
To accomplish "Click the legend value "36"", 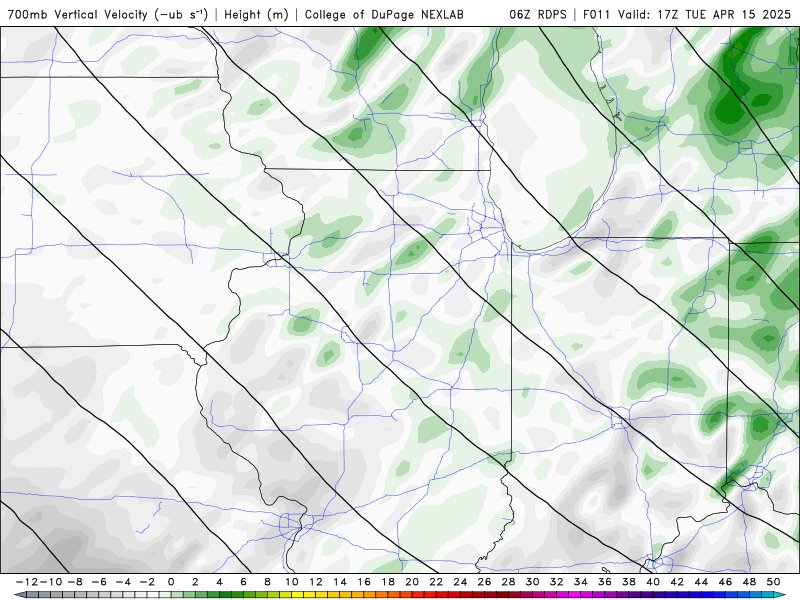I will tap(605, 582).
